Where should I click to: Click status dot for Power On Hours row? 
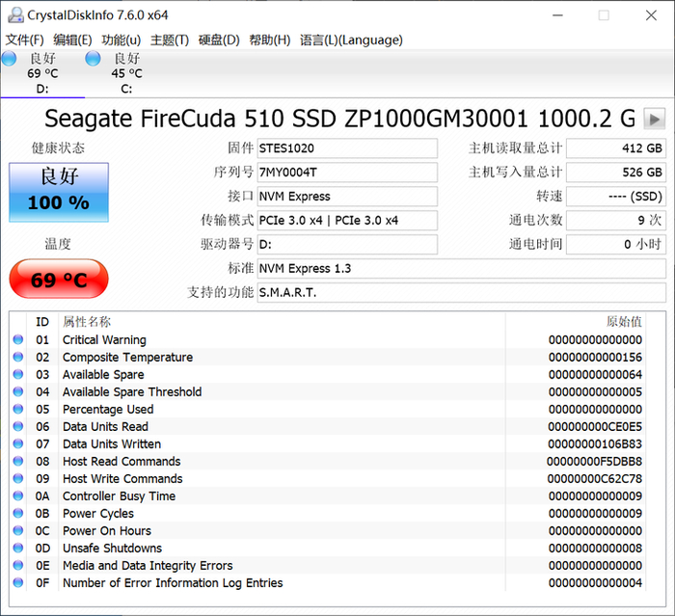pos(18,530)
